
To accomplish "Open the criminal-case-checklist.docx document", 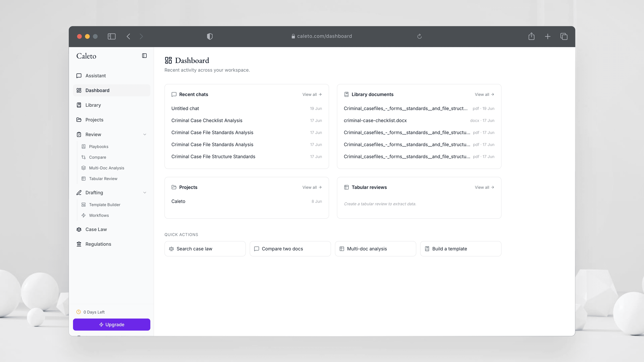I will (x=419, y=120).
